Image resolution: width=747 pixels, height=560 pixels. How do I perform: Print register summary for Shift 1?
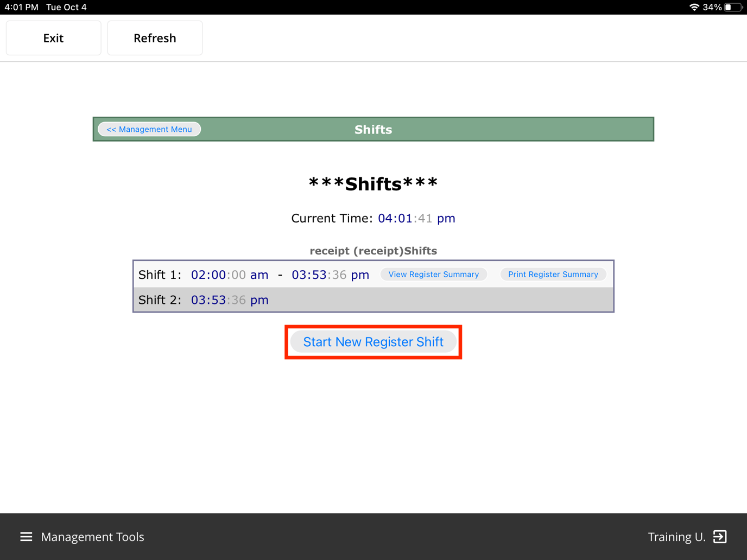tap(553, 274)
